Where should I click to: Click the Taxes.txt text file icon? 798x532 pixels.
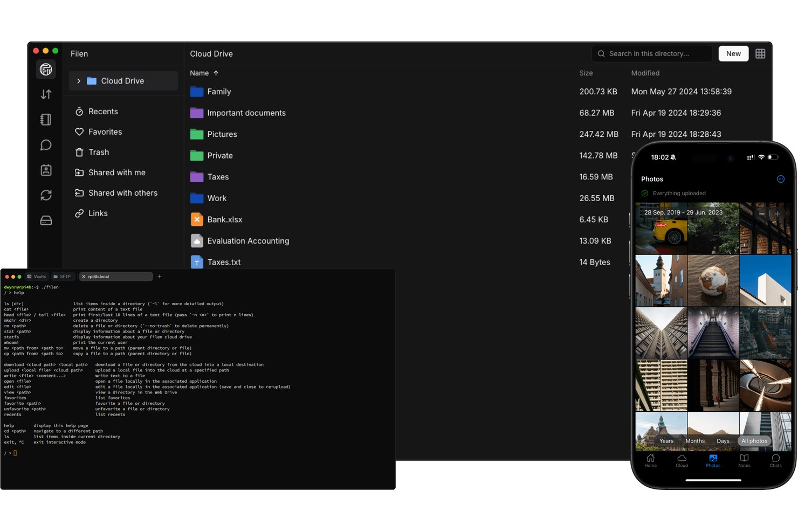point(197,262)
